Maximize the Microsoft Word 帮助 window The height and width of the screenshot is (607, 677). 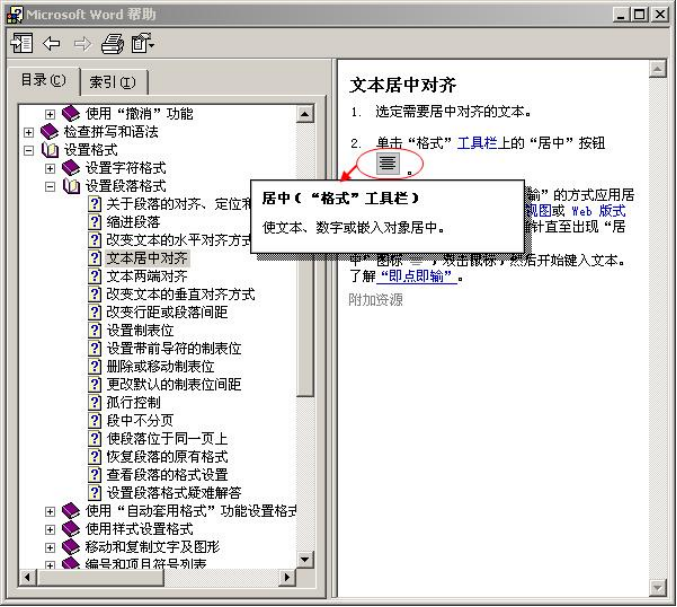point(640,15)
